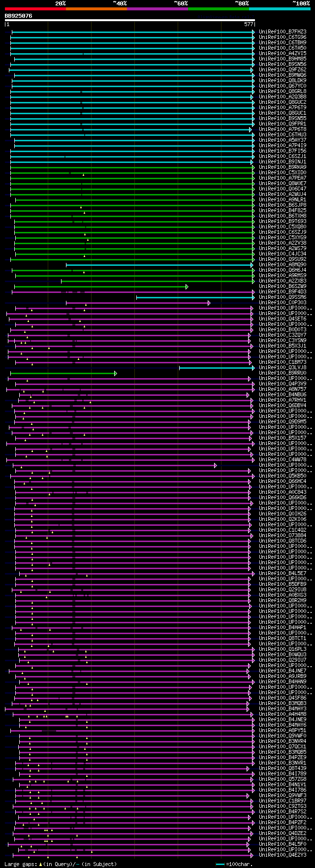Click the white query ruler bar 1–577
Screen dimensions: 315x868
click(129, 20)
